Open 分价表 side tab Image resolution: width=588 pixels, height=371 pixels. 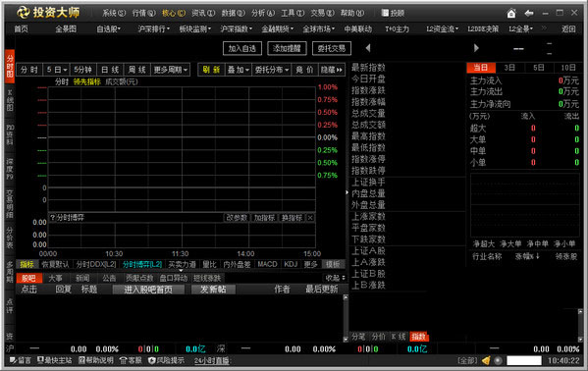click(10, 238)
